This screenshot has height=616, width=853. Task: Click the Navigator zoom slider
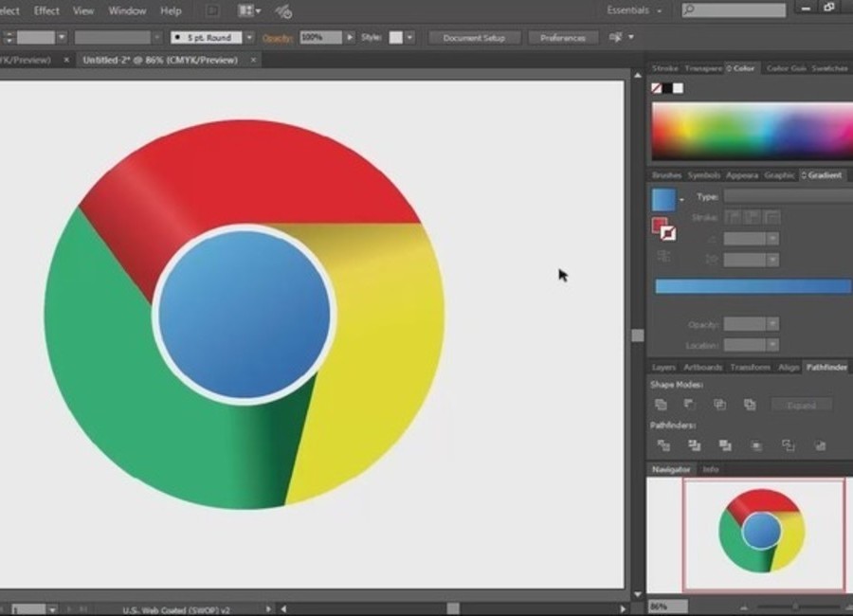[796, 607]
